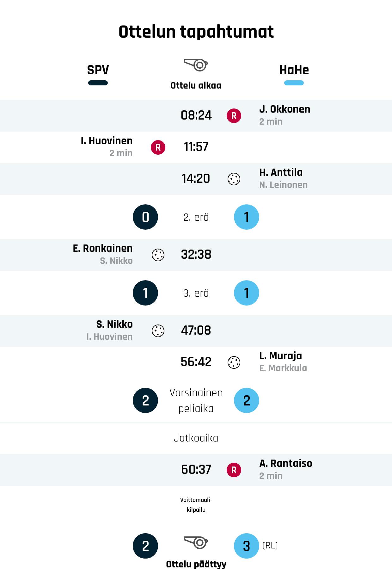Open player J. Okkonen
The image size is (392, 575).
point(285,109)
